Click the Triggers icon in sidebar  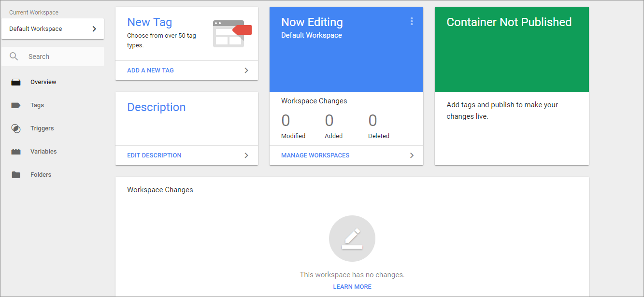(x=16, y=128)
